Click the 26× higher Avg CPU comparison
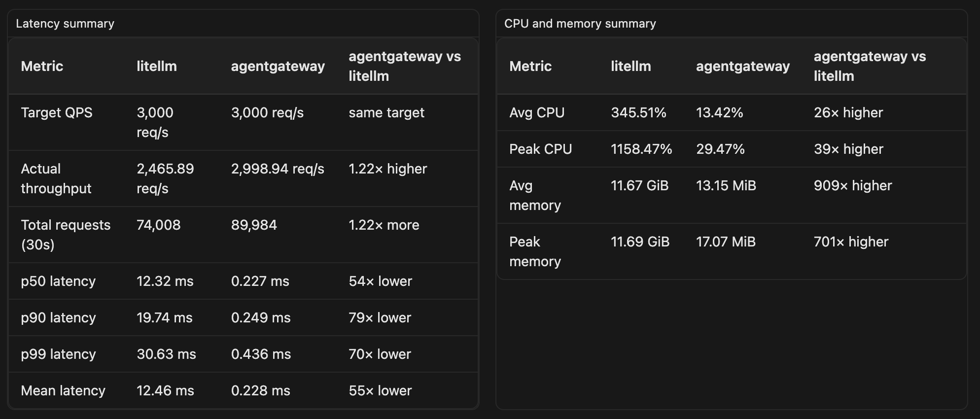 pyautogui.click(x=848, y=112)
